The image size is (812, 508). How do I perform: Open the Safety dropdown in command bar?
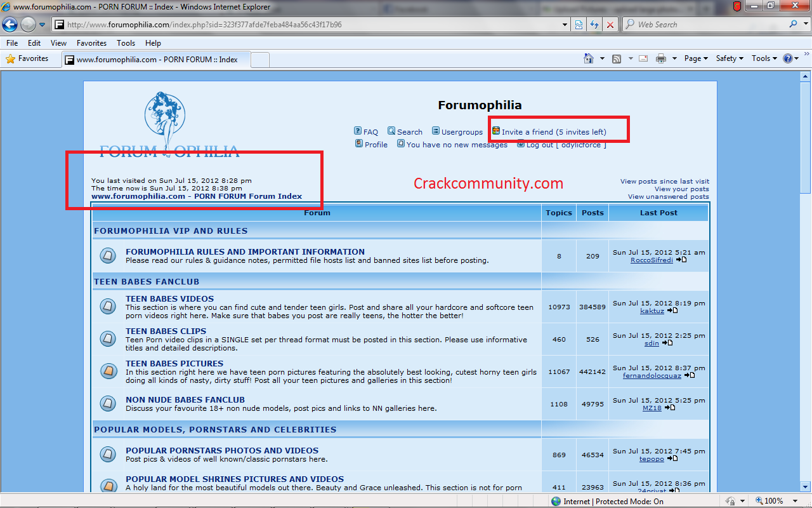coord(730,58)
